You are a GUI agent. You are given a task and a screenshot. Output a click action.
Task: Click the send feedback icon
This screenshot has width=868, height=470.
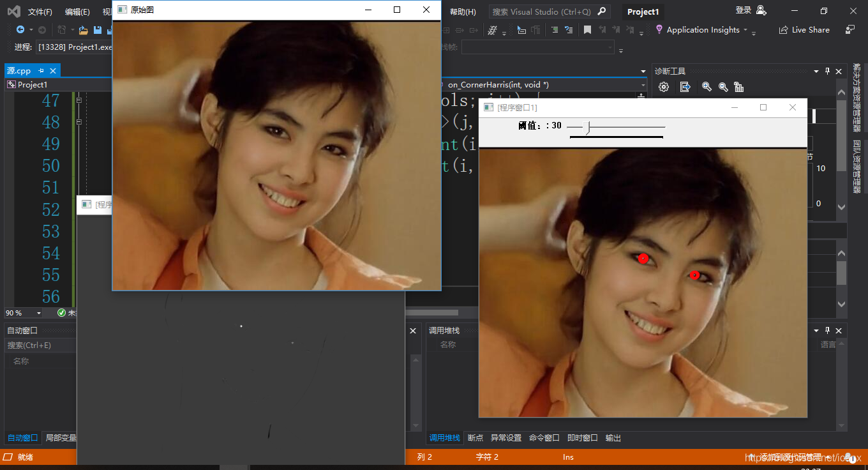pos(850,29)
